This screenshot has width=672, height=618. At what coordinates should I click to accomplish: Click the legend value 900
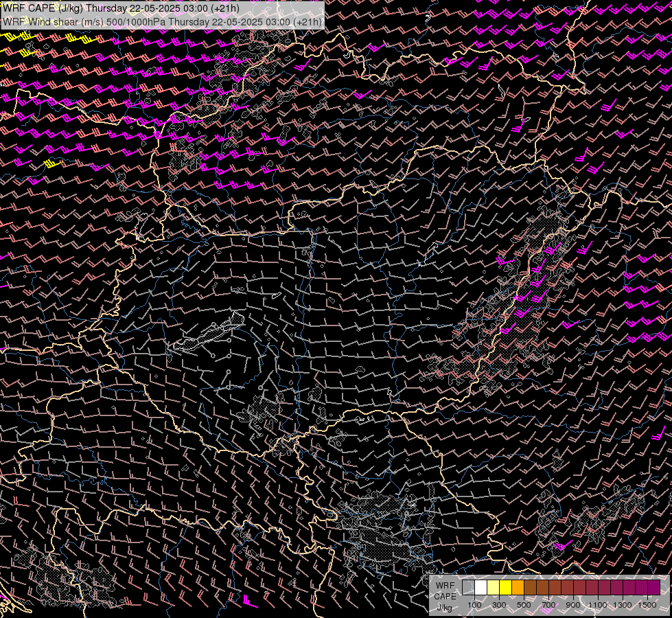573,605
